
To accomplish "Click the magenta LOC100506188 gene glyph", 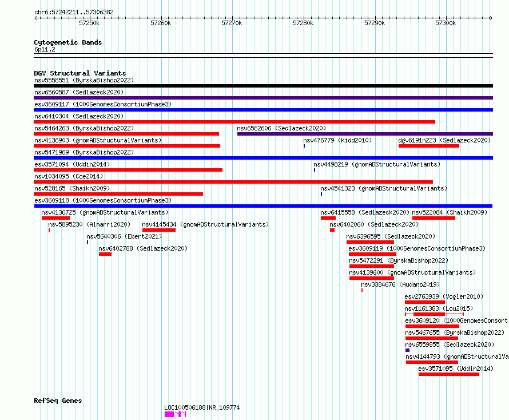I will (176, 414).
